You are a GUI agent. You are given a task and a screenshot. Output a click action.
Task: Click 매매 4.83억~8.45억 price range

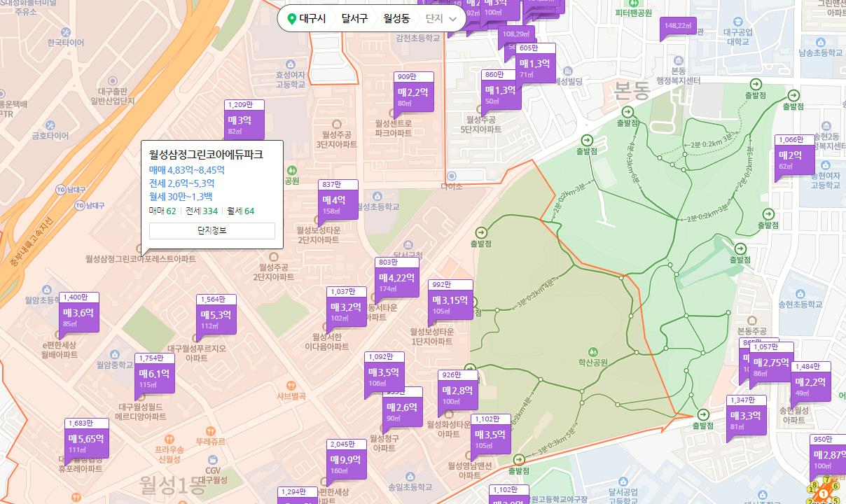(x=187, y=170)
